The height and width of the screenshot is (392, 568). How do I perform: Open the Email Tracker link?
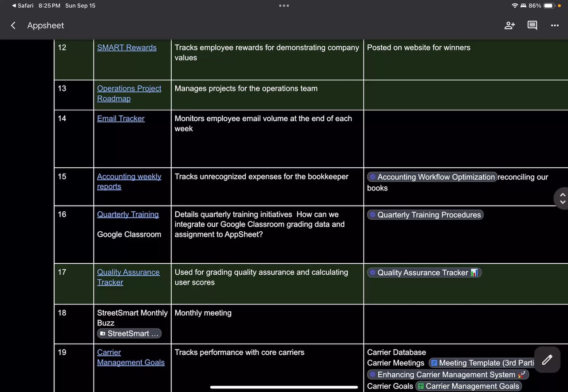pyautogui.click(x=121, y=119)
